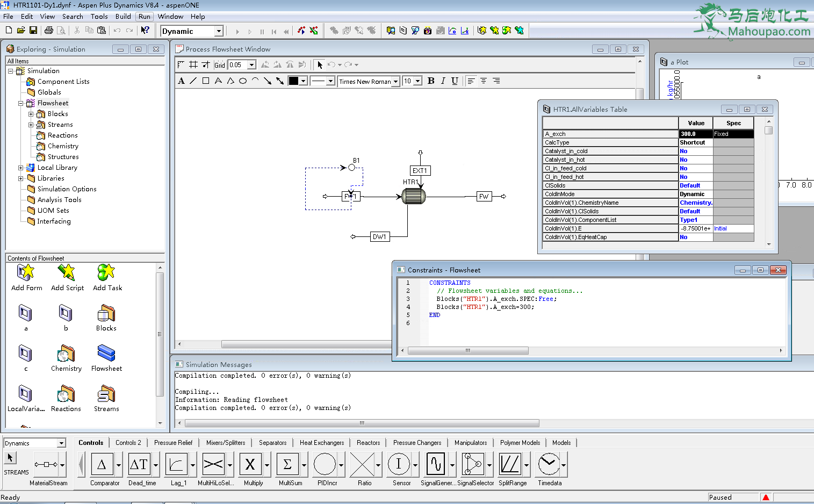The image size is (814, 504).
Task: Click the red warning triangle in status bar
Action: tap(766, 498)
